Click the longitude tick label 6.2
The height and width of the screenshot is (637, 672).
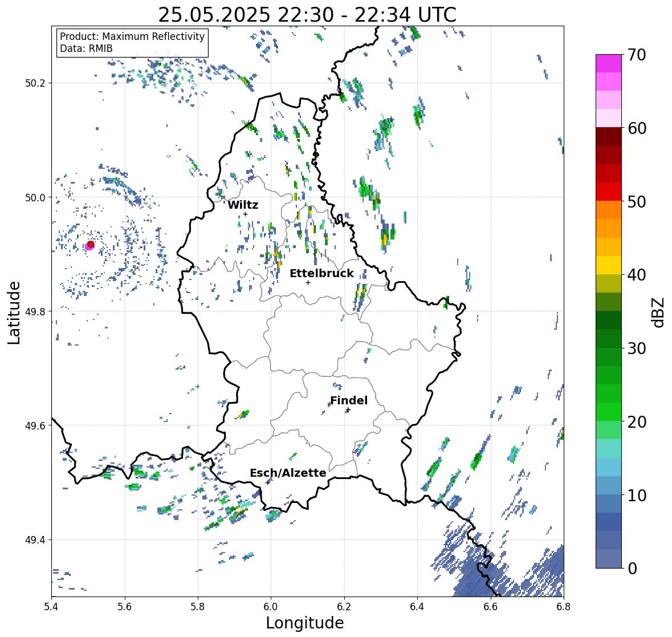point(344,606)
